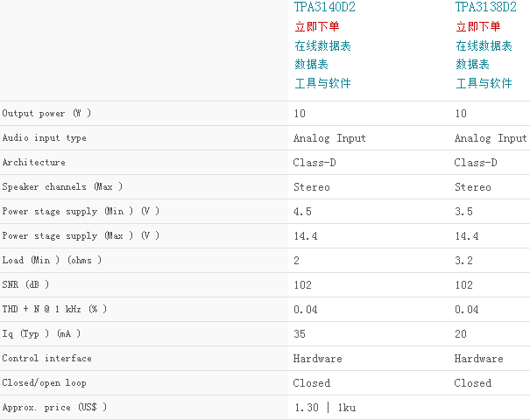530x420 pixels.
Task: Click the Power stage supply (Min) label
Action: tap(81, 212)
